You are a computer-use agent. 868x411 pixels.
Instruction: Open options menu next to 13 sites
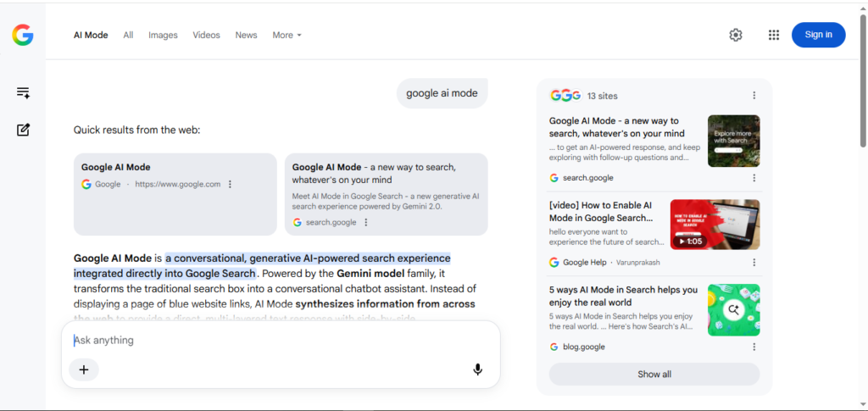(754, 96)
